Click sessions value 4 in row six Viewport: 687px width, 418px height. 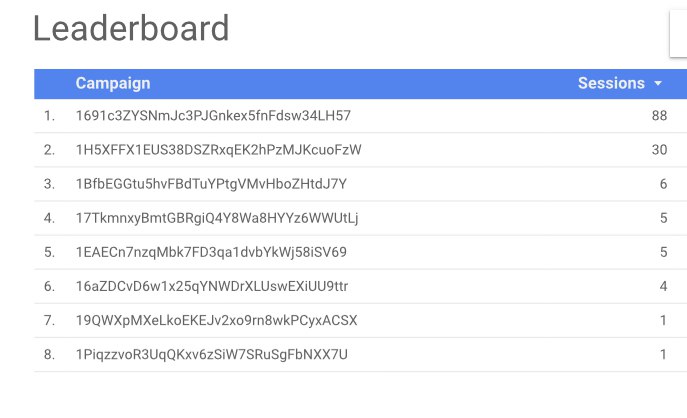point(663,287)
